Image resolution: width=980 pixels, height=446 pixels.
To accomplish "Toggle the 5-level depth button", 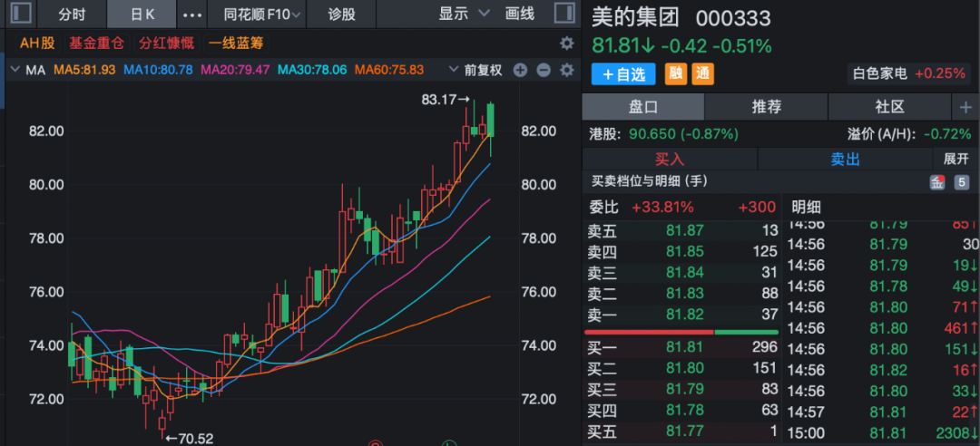I will (961, 182).
